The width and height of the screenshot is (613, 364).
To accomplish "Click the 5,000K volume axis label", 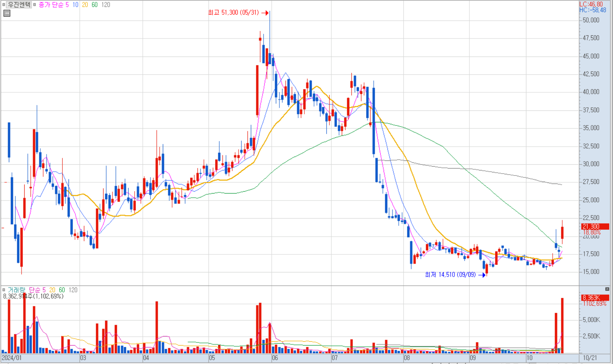I will coord(591,320).
